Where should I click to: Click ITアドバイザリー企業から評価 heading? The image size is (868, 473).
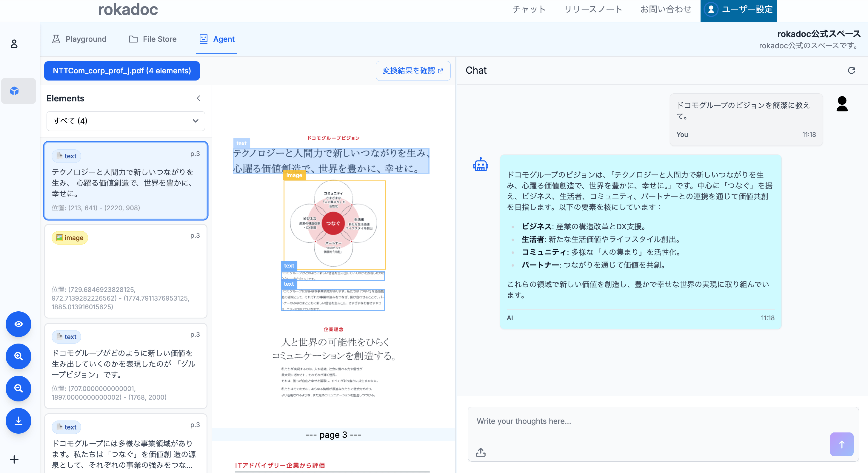pos(280,465)
